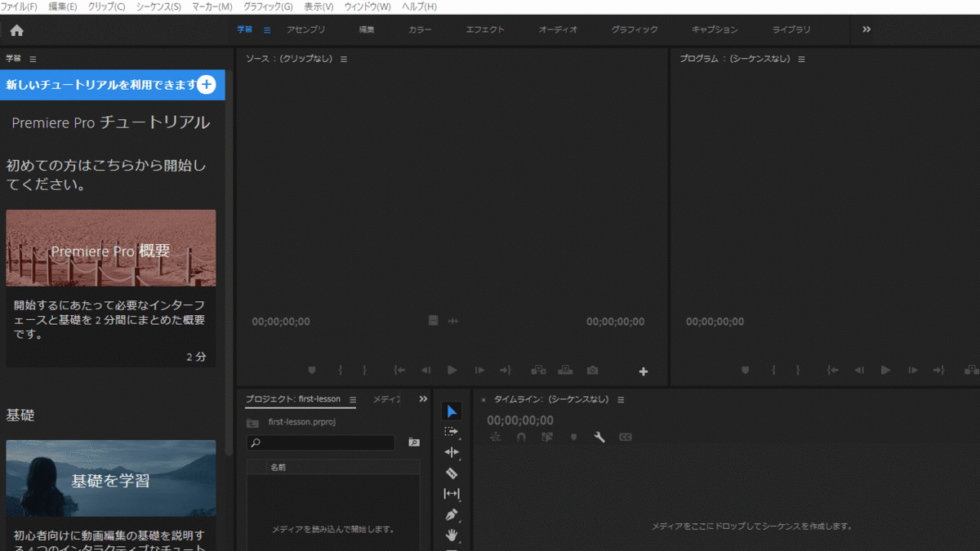Open the Project panel menu
Viewport: 980px width, 551px height.
coord(353,399)
